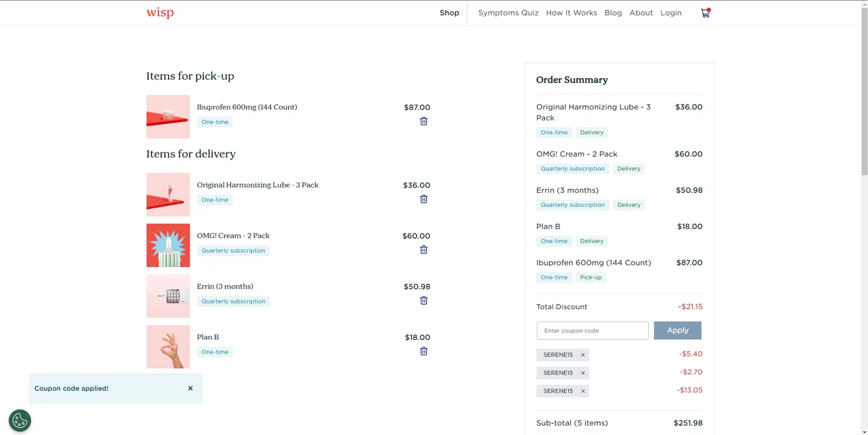Click Items for pick-up heading
Image resolution: width=868 pixels, height=435 pixels.
pyautogui.click(x=190, y=76)
